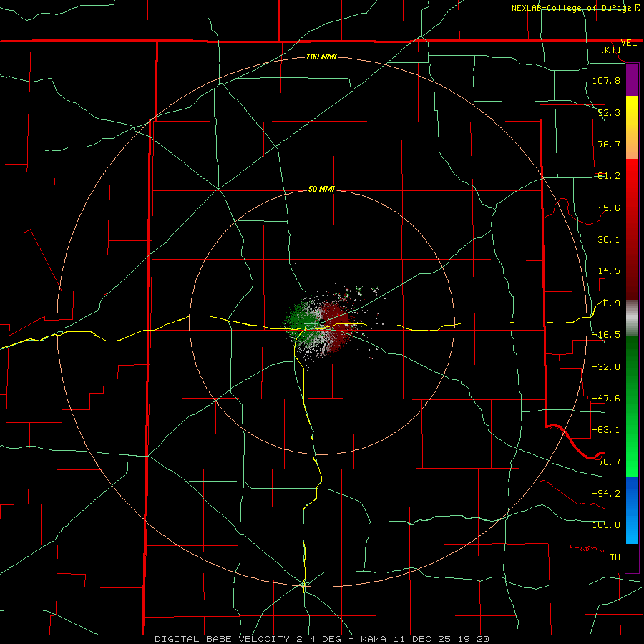Screen dimensions: 644x644
Task: Pick the gray near-zero segment of color bar
Action: tap(632, 318)
